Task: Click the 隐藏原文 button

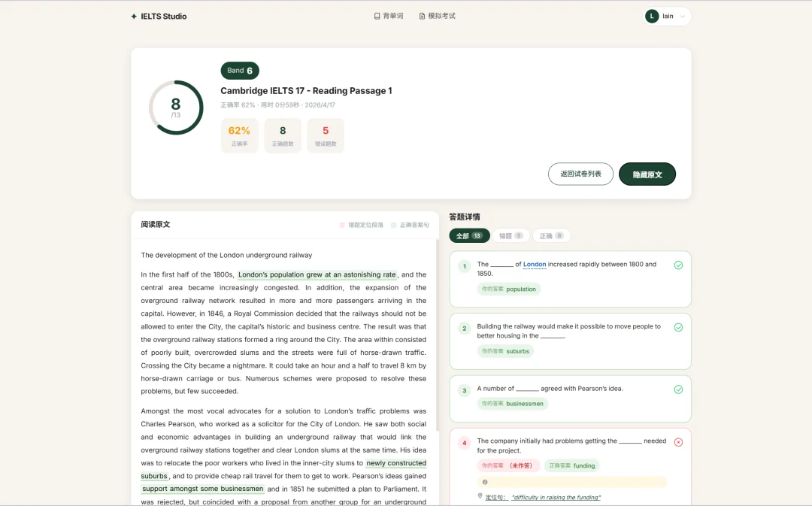Action: 647,174
